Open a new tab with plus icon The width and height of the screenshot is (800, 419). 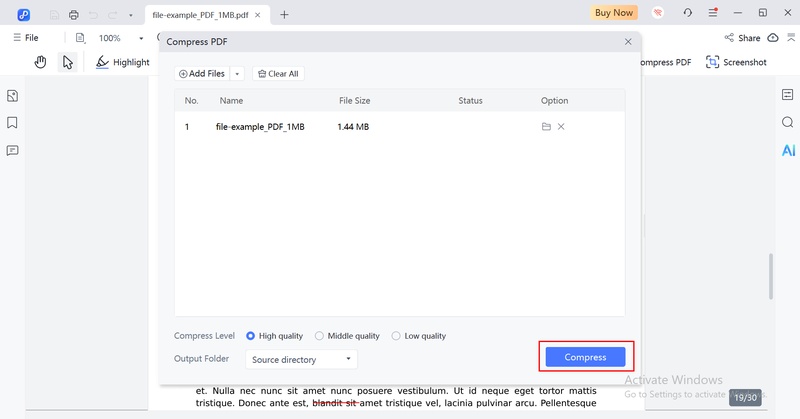[284, 15]
